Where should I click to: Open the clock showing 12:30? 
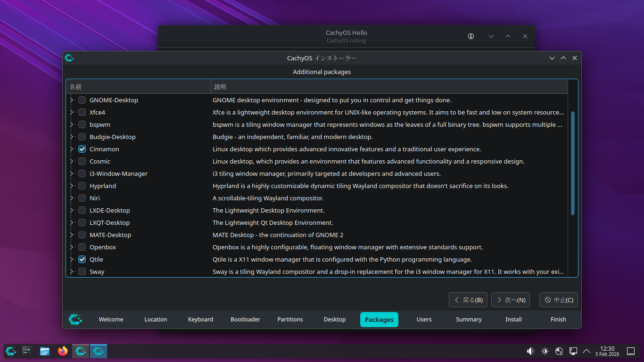[607, 351]
